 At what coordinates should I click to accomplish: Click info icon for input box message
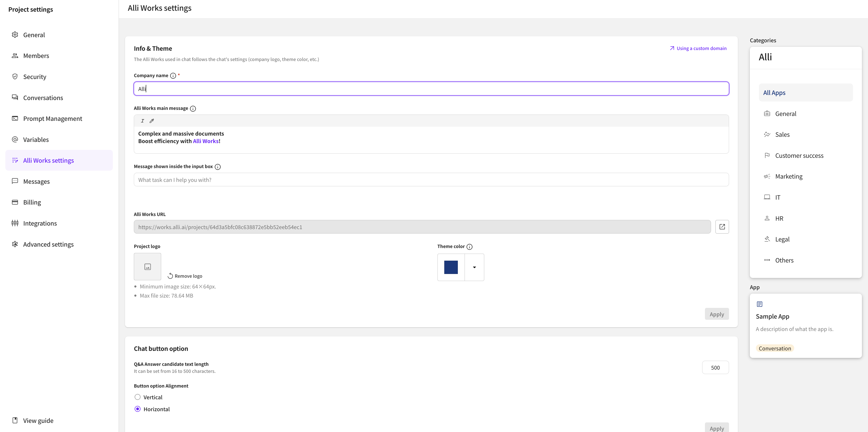218,167
